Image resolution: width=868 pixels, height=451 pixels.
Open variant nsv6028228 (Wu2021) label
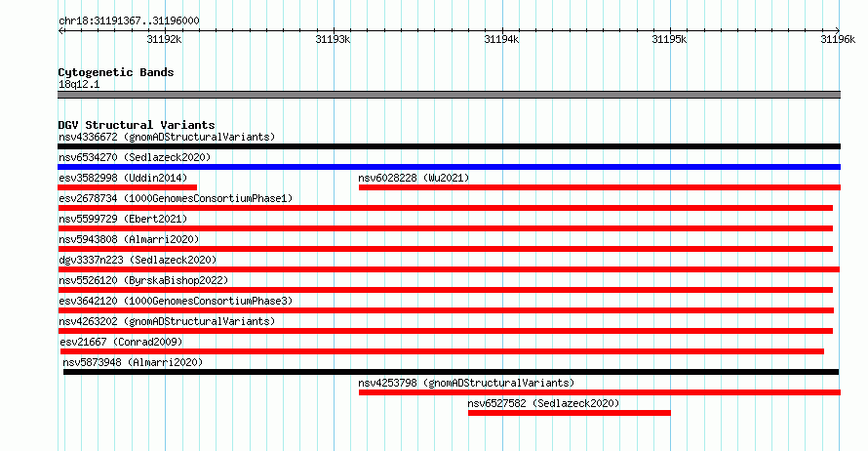coord(414,178)
